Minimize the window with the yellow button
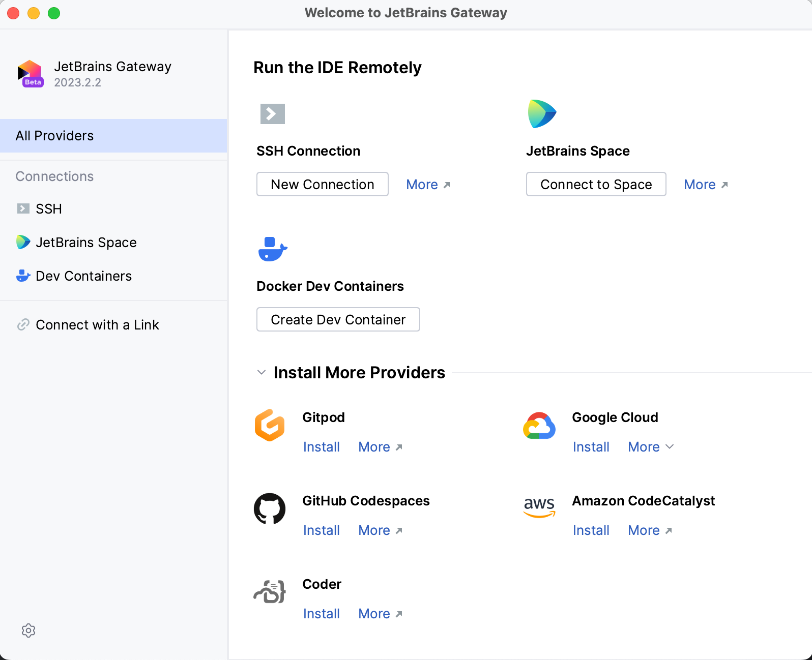 [x=34, y=13]
